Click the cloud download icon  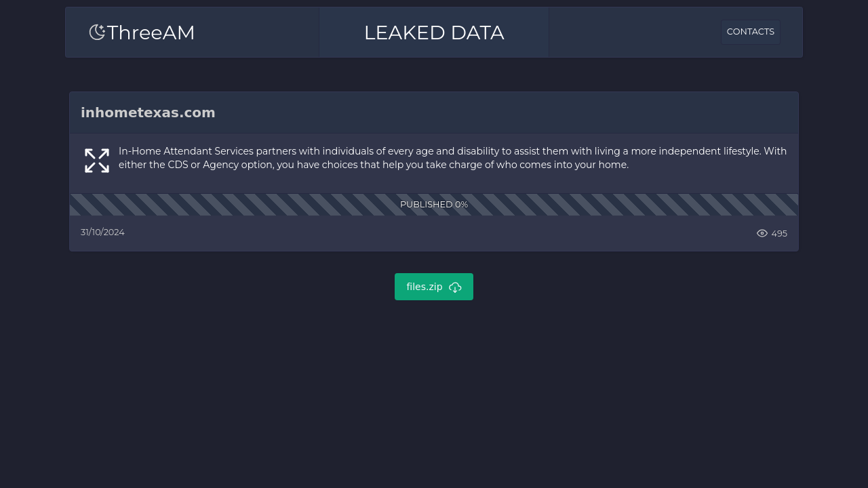click(455, 287)
